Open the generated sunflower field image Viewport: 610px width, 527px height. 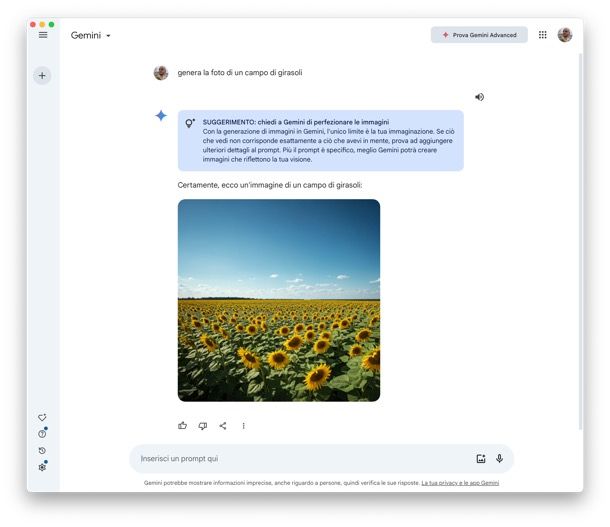point(279,300)
